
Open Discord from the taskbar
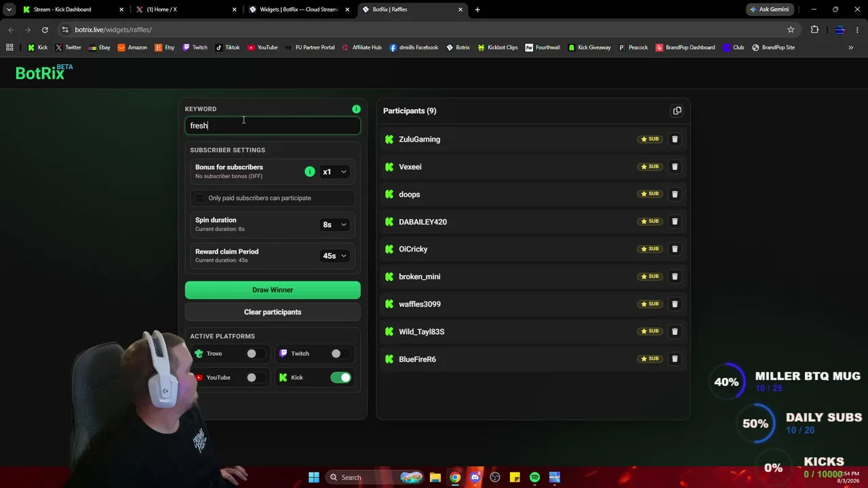pos(475,477)
